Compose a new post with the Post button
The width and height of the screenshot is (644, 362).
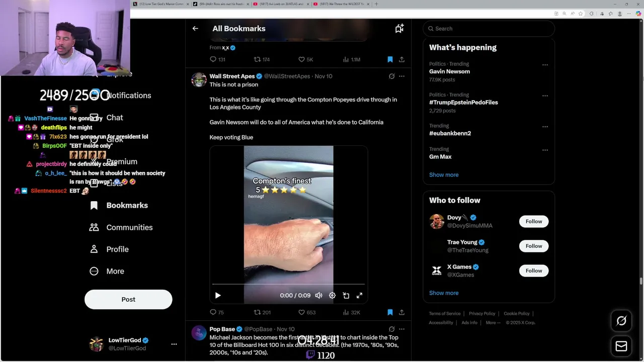click(x=128, y=299)
